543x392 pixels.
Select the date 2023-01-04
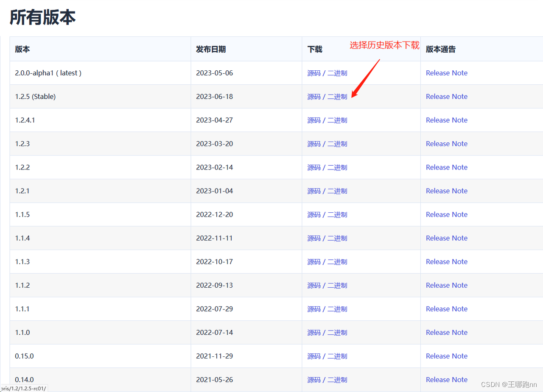click(215, 191)
